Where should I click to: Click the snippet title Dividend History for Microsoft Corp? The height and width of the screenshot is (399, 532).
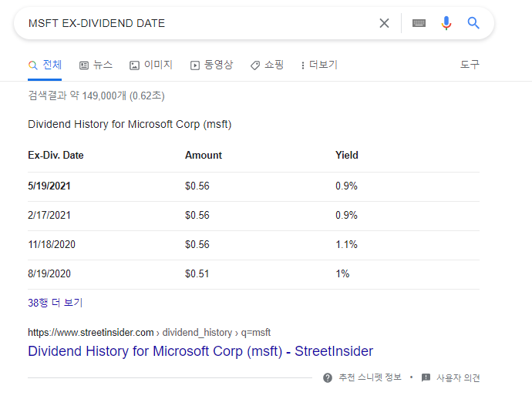(130, 125)
